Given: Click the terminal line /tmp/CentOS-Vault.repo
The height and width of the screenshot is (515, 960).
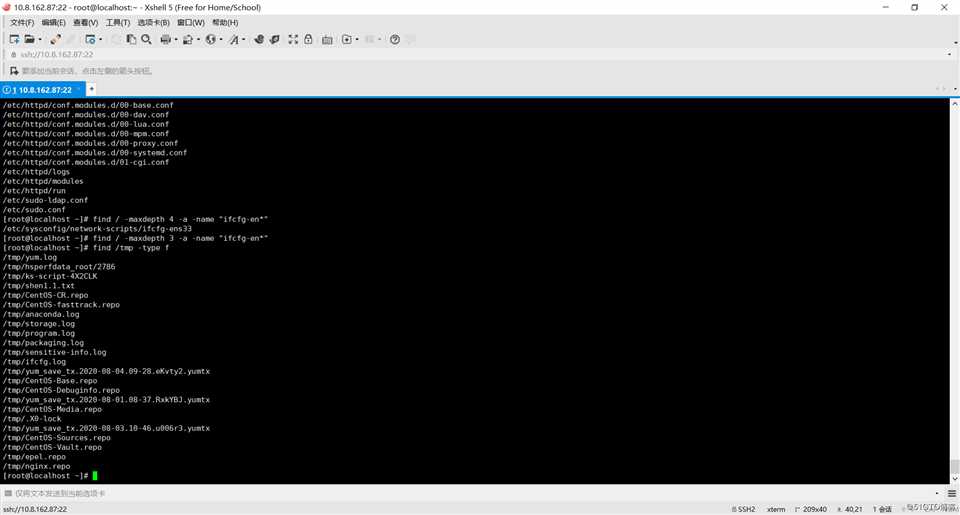Looking at the screenshot, I should pos(52,447).
